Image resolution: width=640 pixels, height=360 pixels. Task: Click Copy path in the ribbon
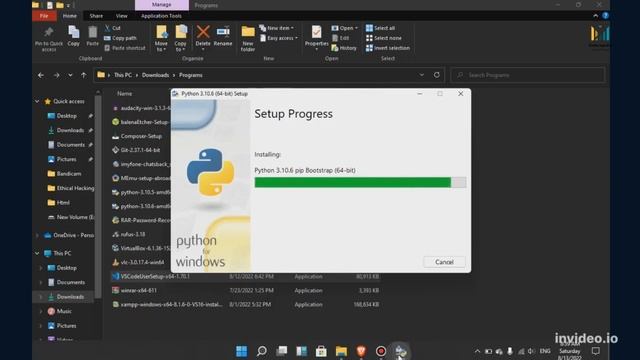120,38
